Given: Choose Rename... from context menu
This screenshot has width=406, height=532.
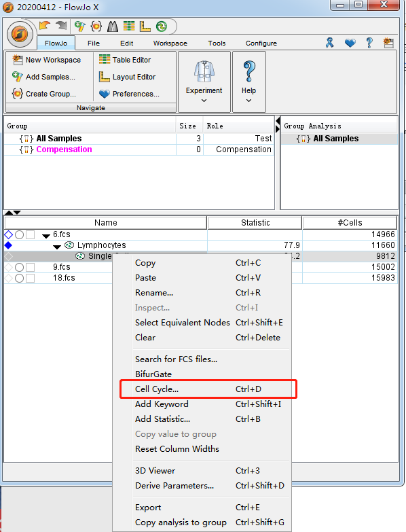Looking at the screenshot, I should [x=202, y=292].
